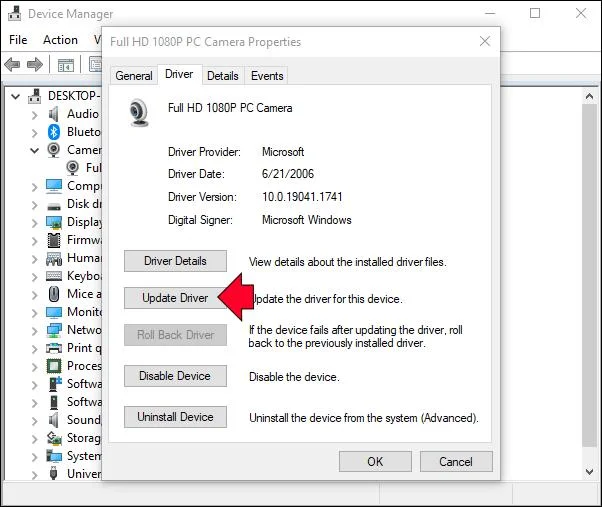Click the Processors chip icon

point(54,366)
